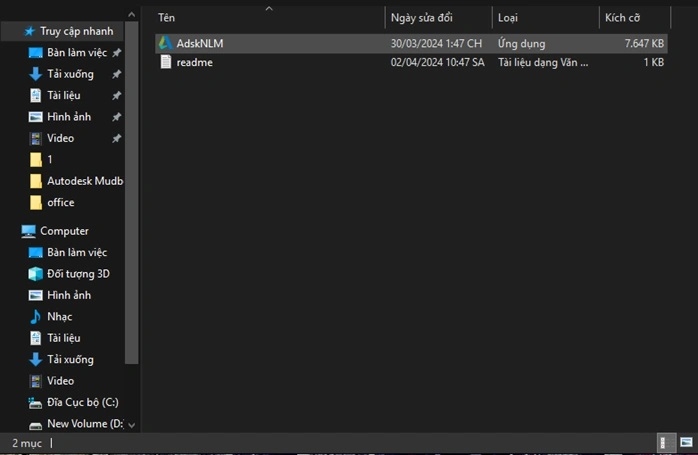Click the sort arrow above the Tên column
This screenshot has height=455, width=698.
tap(268, 9)
